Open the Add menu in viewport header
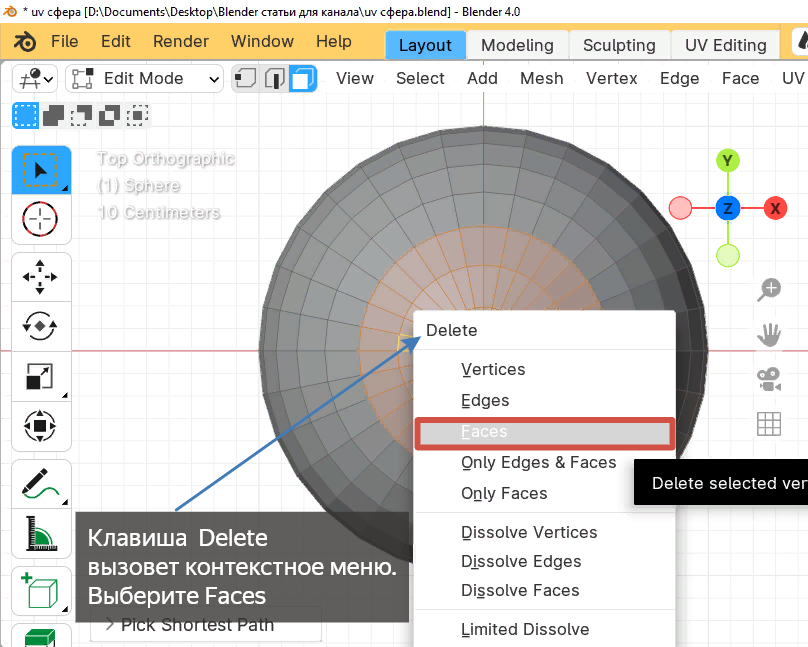 pyautogui.click(x=482, y=78)
